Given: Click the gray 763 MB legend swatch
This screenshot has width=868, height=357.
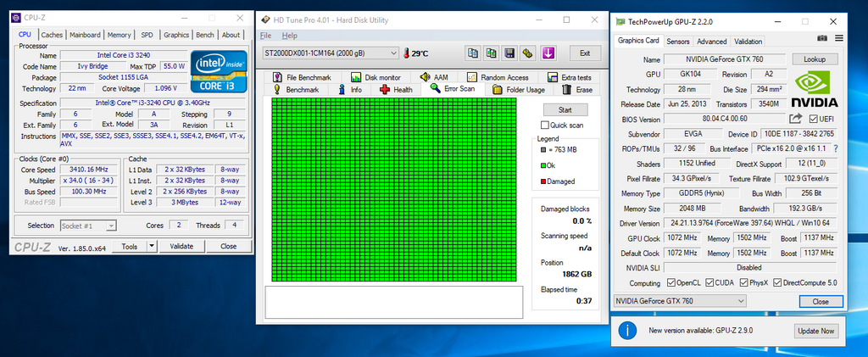Looking at the screenshot, I should (x=543, y=149).
